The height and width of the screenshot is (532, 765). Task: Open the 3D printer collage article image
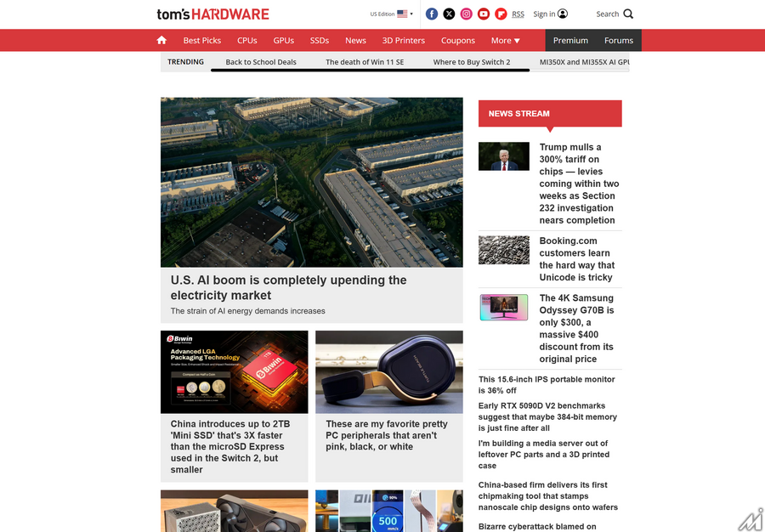pyautogui.click(x=389, y=511)
